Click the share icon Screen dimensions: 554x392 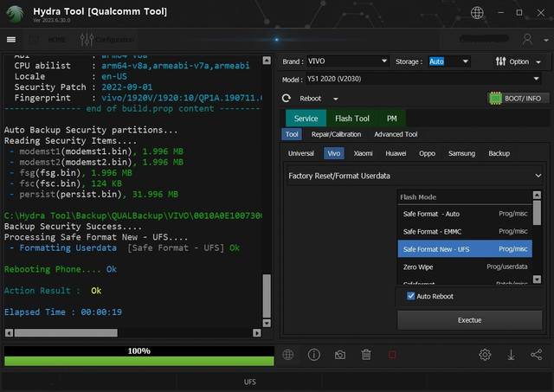(x=537, y=355)
